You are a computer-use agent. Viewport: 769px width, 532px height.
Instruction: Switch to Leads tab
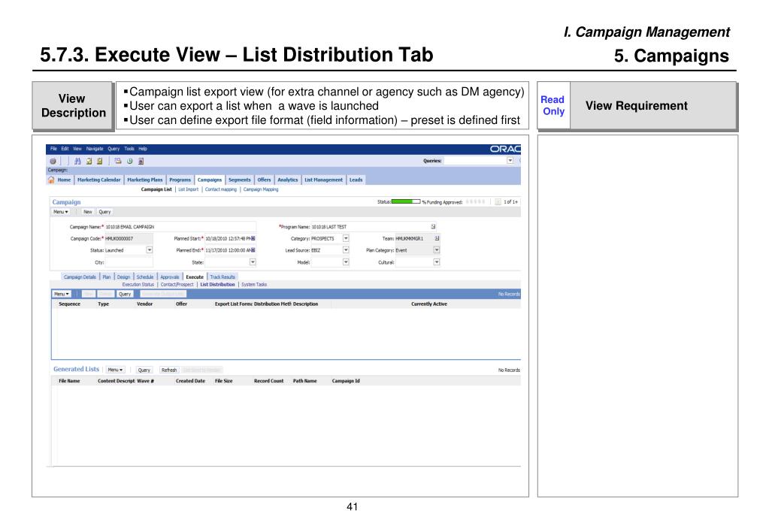click(x=356, y=180)
